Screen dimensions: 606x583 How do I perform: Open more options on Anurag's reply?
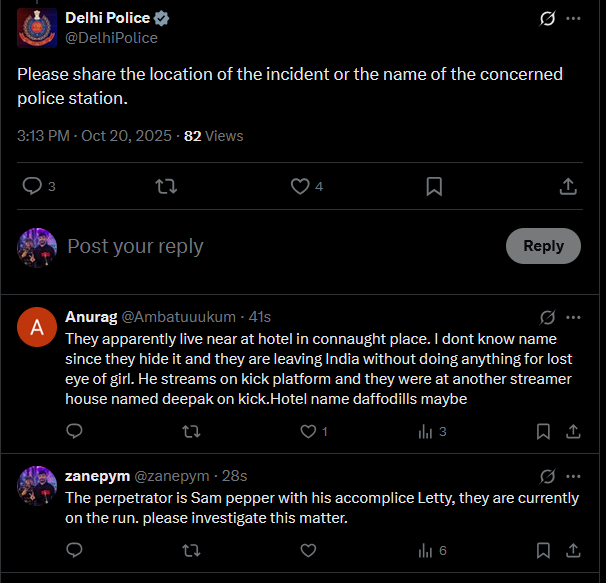[x=573, y=317]
